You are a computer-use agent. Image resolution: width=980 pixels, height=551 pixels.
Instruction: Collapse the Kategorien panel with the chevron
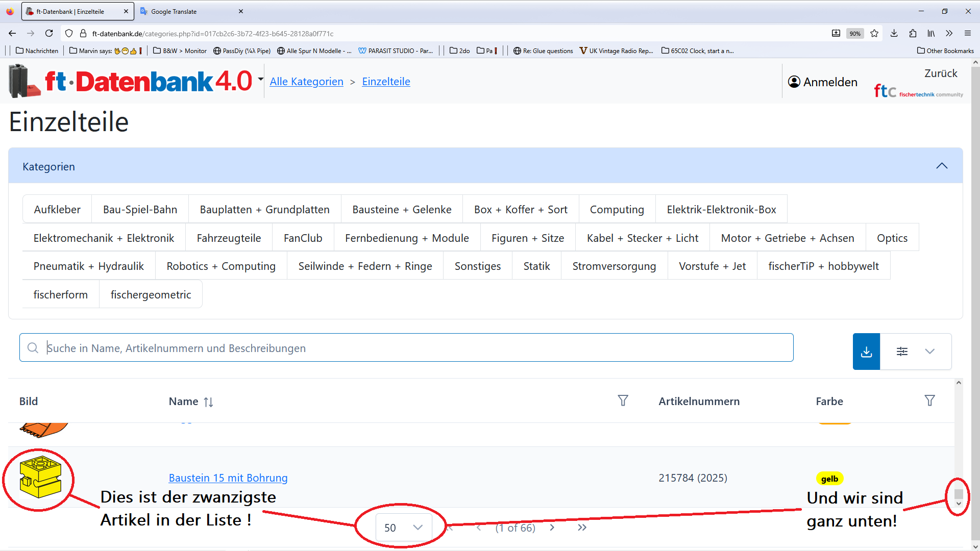[x=942, y=166]
